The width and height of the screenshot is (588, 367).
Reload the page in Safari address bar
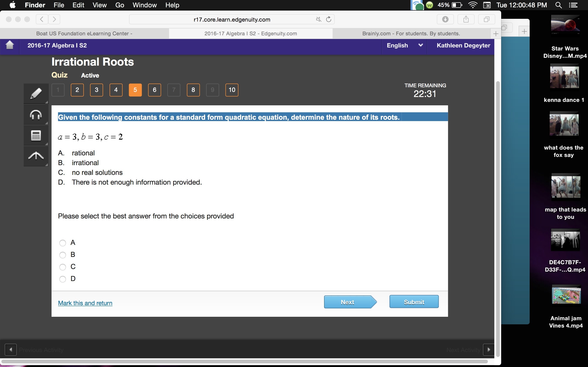[x=328, y=19]
